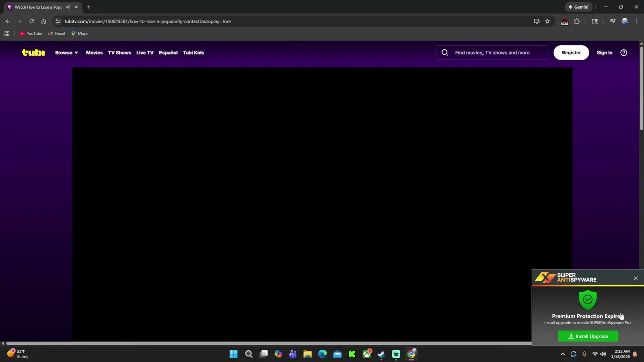Click the green shield icon in popup
Image resolution: width=644 pixels, height=362 pixels.
(588, 300)
